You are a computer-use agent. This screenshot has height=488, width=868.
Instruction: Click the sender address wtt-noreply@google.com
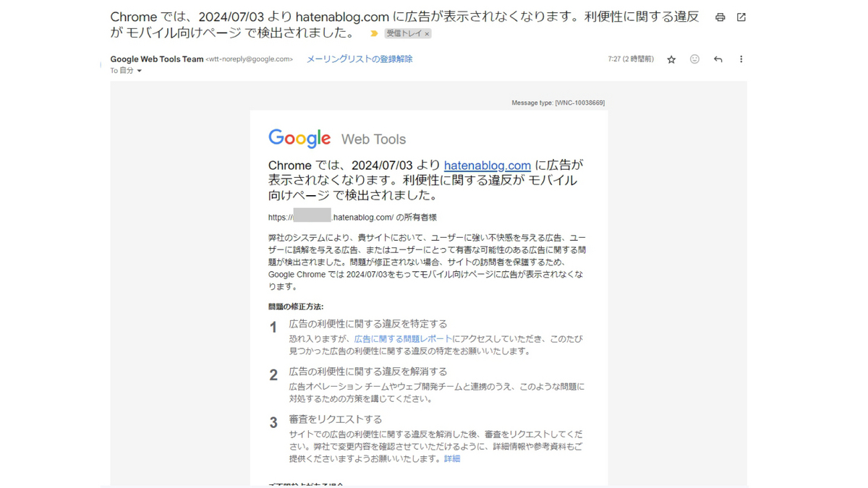[250, 59]
